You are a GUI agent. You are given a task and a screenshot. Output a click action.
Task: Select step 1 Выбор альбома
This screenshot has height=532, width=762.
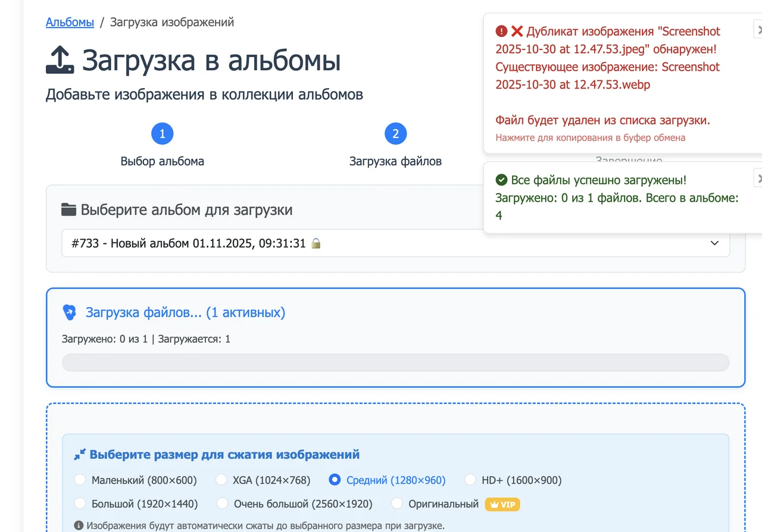(162, 133)
